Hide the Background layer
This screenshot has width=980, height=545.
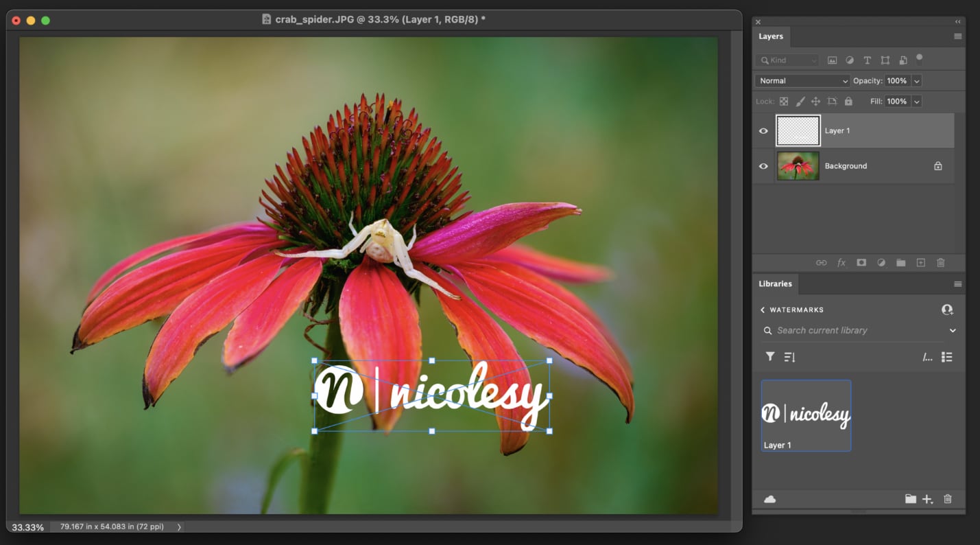[763, 165]
